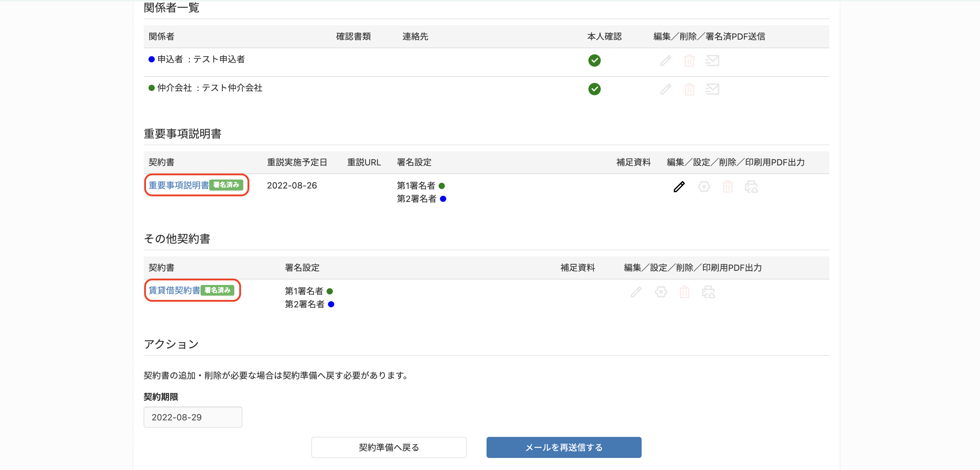Click trash icon for 申込者 row
This screenshot has width=980, height=470.
point(690,61)
